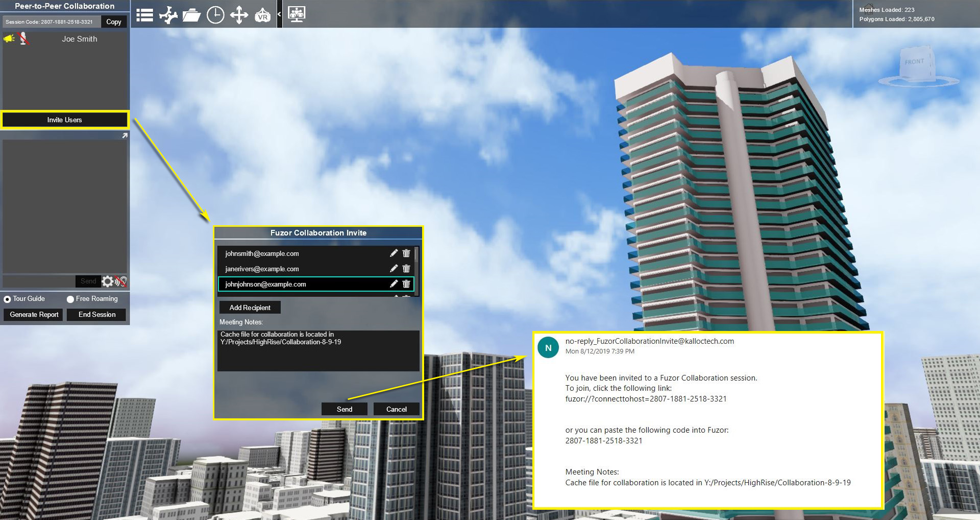This screenshot has height=520, width=980.
Task: Toggle Joe Smith's muted microphone icon
Action: pyautogui.click(x=23, y=39)
